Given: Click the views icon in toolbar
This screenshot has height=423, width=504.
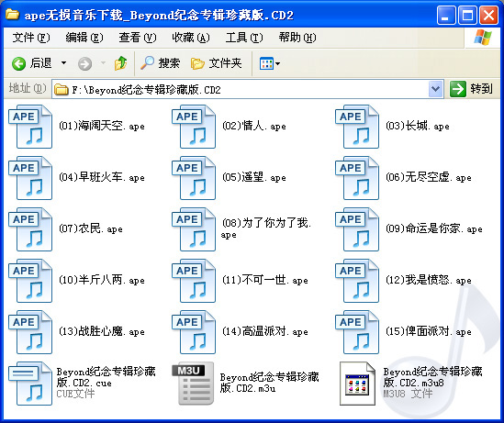Looking at the screenshot, I should click(266, 63).
